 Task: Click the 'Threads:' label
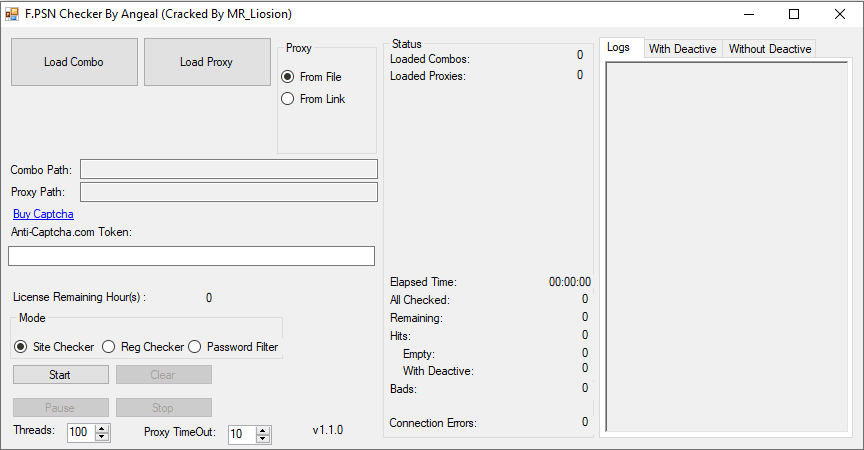(x=34, y=430)
